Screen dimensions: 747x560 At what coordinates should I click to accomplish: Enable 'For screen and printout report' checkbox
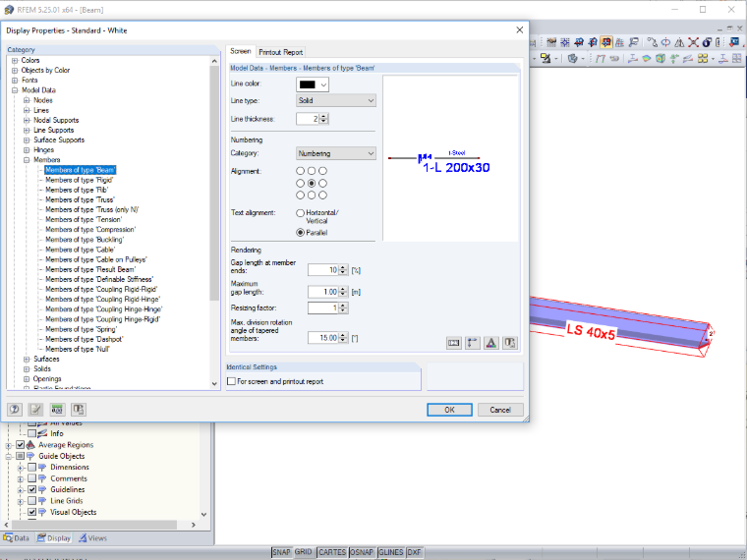coord(232,381)
